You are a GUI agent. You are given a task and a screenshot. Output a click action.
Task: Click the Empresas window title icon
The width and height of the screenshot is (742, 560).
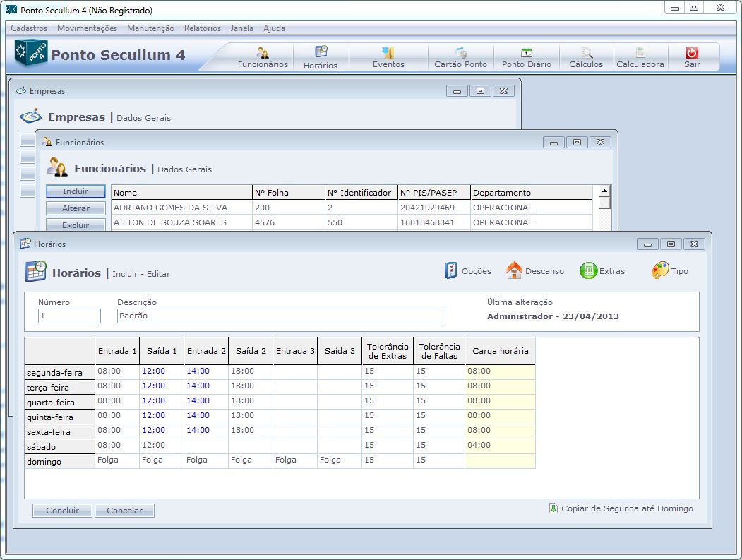tap(20, 90)
